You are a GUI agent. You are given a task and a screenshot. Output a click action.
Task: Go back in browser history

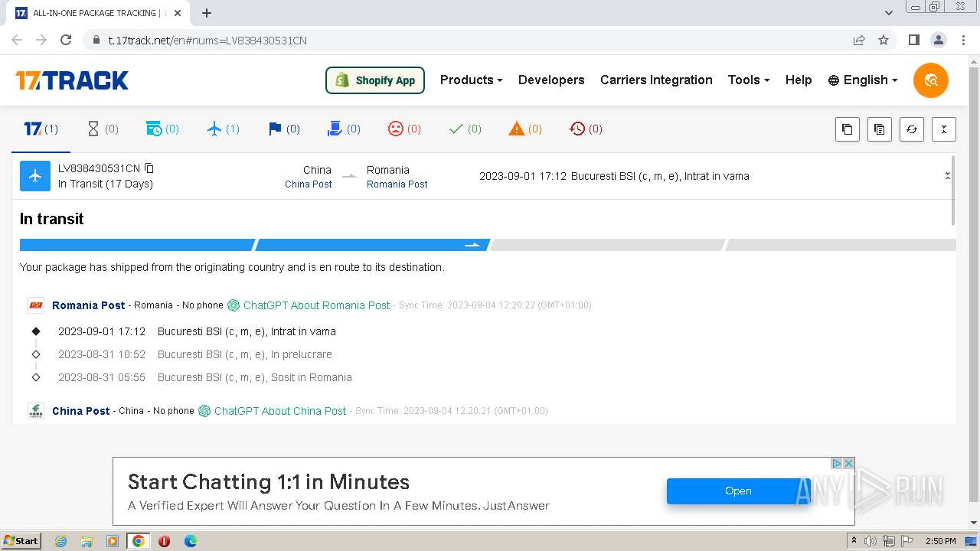17,41
